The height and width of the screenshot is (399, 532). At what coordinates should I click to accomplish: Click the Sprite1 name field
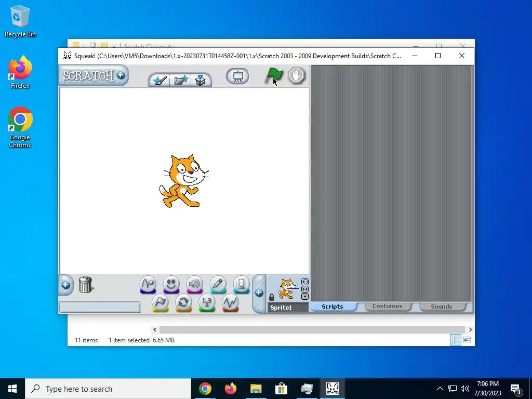[x=288, y=308]
